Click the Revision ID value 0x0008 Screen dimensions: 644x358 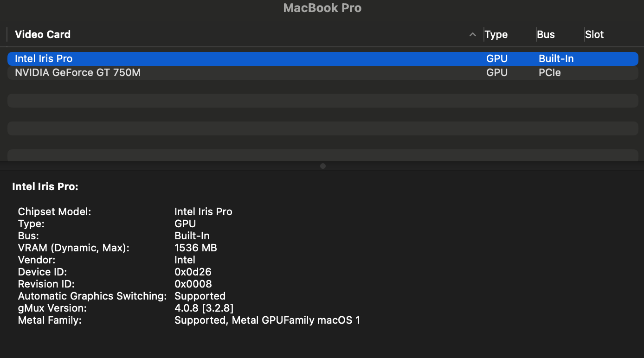tap(193, 284)
